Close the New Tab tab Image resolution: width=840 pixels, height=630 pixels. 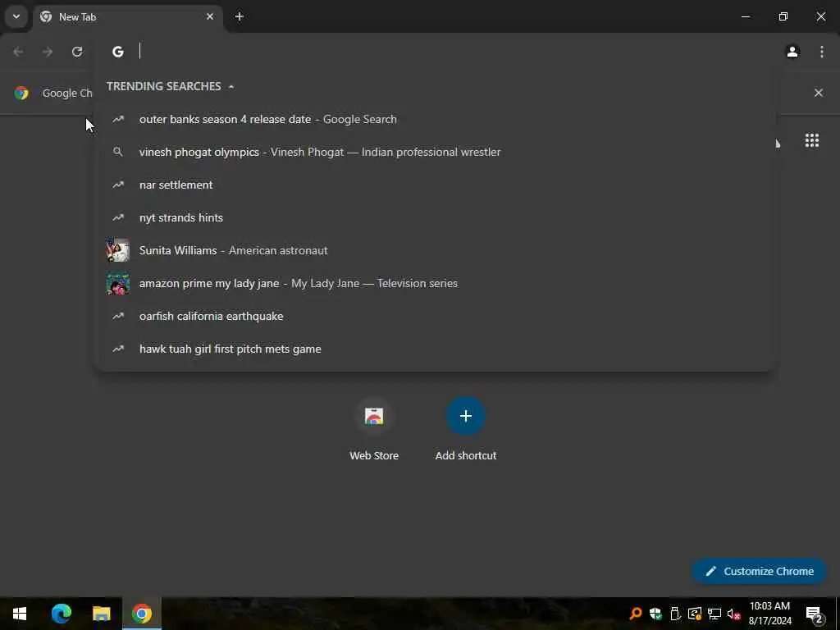210,16
